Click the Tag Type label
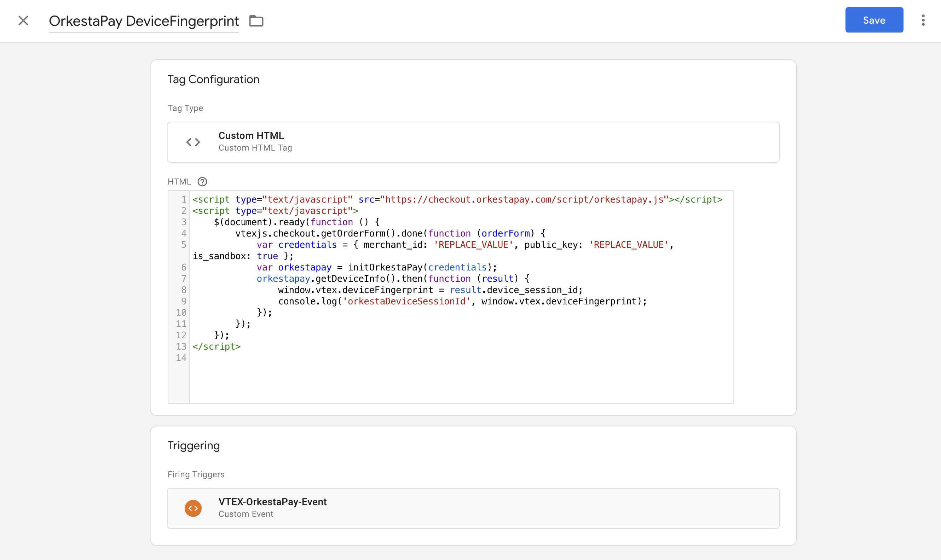 coord(185,108)
